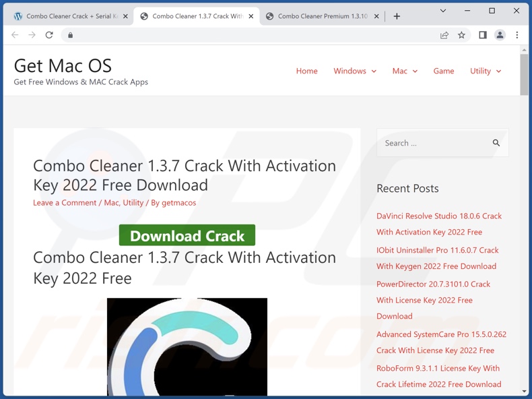Open the browser side panel
The image size is (532, 399).
pos(483,35)
